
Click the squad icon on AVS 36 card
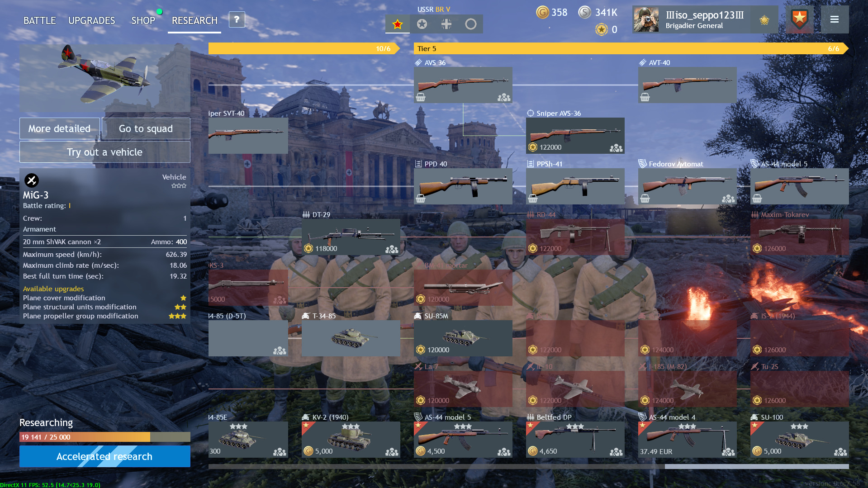tap(504, 97)
